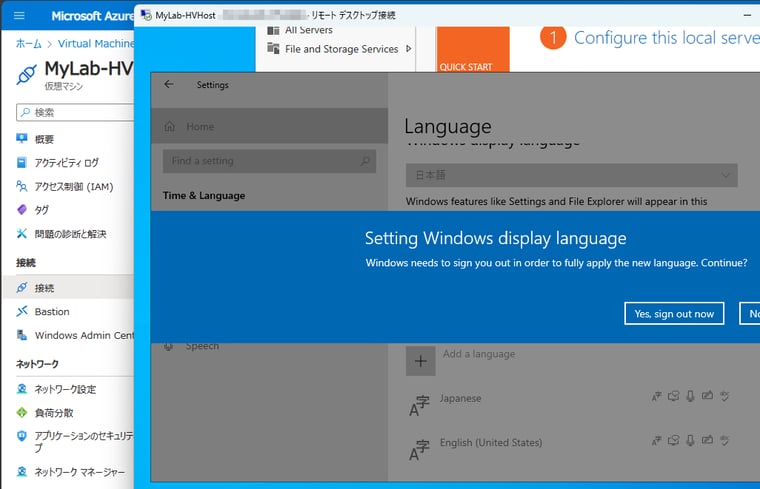This screenshot has width=760, height=489.
Task: Click the Bastion icon
Action: [22, 311]
